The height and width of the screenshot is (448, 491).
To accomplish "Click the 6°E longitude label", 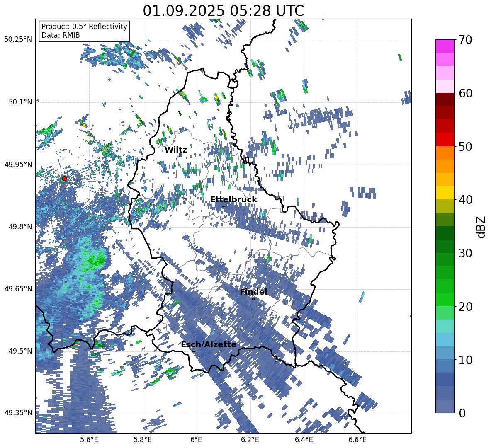I will click(x=196, y=440).
